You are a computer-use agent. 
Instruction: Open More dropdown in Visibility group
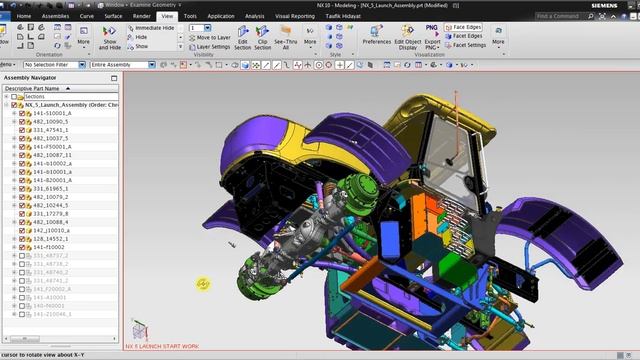click(310, 37)
